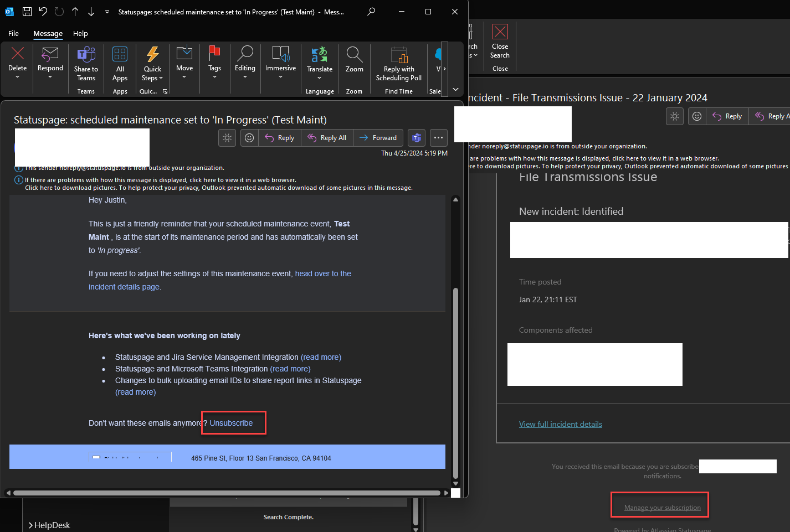The width and height of the screenshot is (790, 532).
Task: Click the Undo arrow in title bar
Action: (43, 12)
